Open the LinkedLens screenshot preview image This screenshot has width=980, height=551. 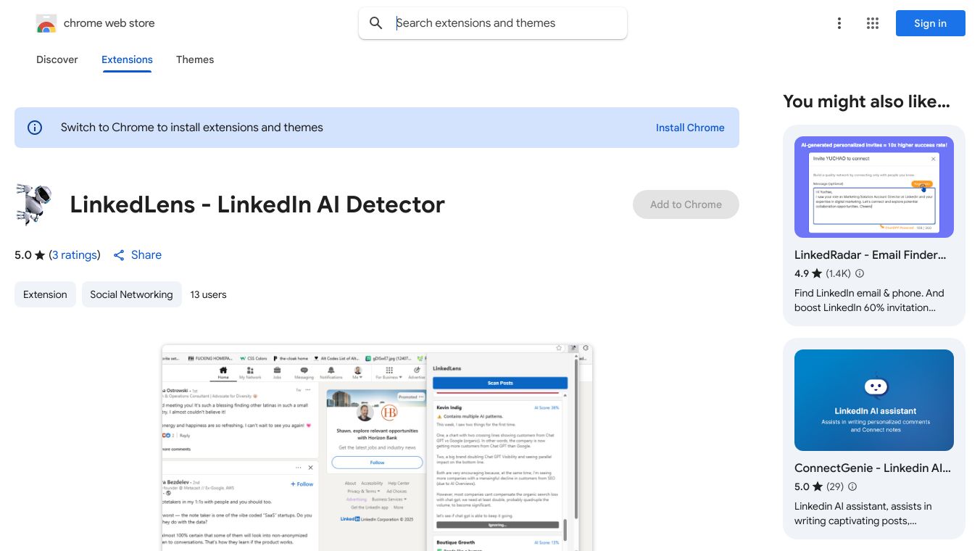[x=377, y=447]
